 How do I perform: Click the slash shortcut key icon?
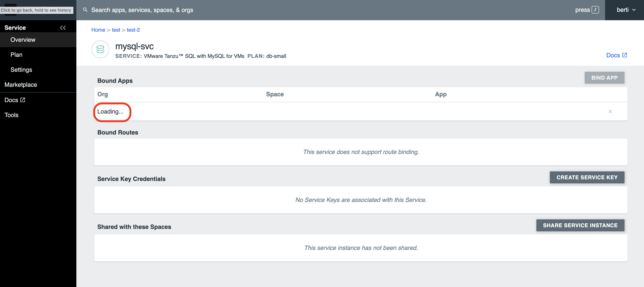pos(595,10)
